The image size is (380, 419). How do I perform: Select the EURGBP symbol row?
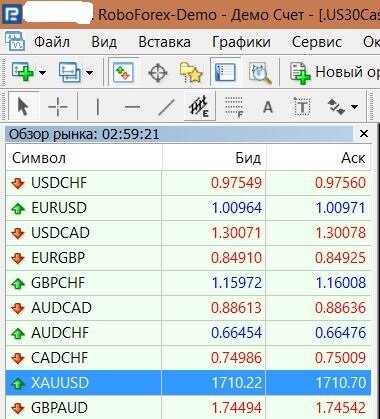click(188, 258)
